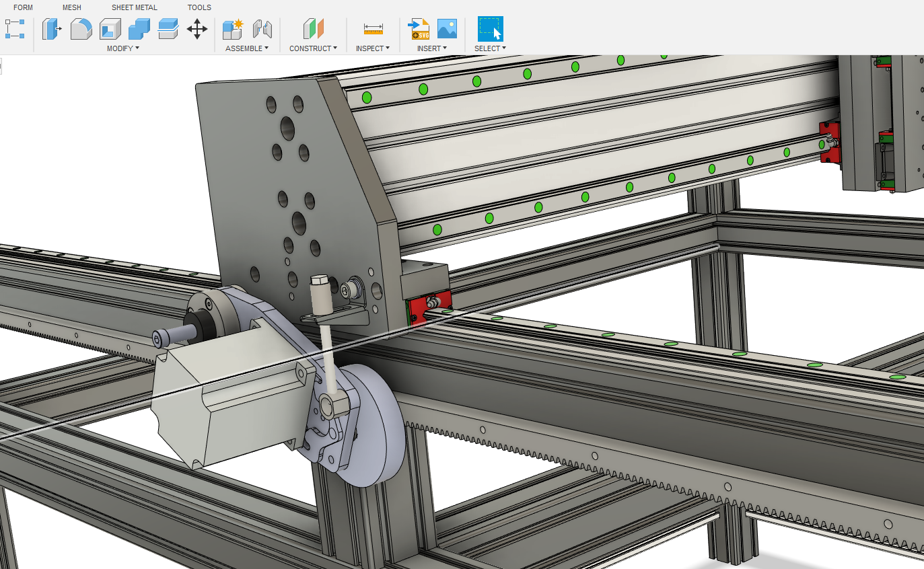Screen dimensions: 924x569
Task: Expand the MODIFY dropdown menu
Action: pos(123,48)
